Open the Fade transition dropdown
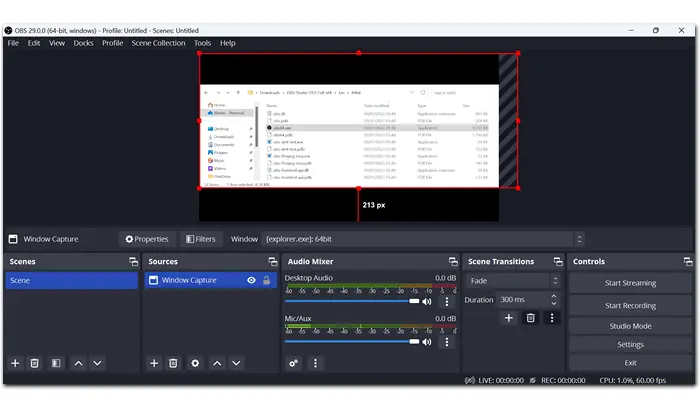The image size is (700, 407). [513, 281]
